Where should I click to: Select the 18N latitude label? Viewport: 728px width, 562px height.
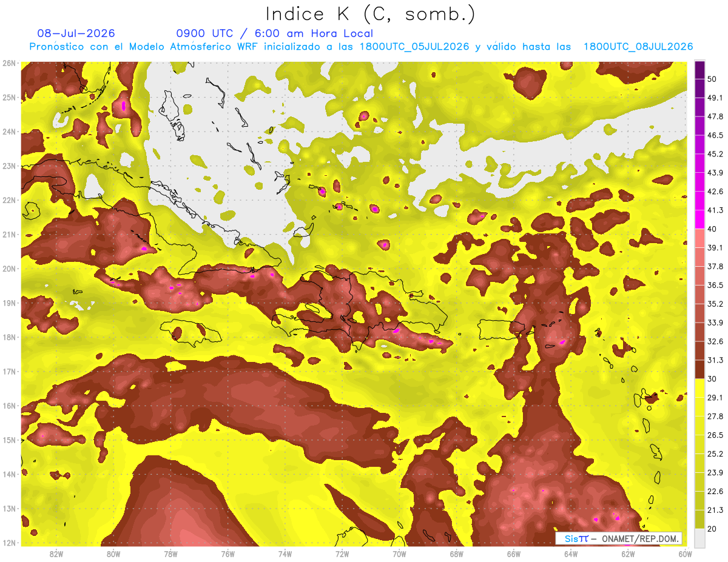(x=9, y=337)
